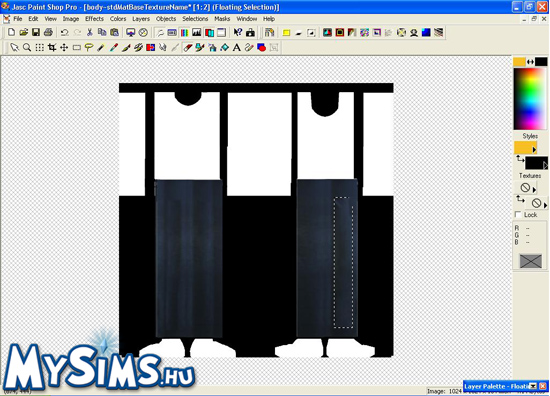Click the portrait silhouette effect icon
The image size is (550, 396).
[414, 33]
